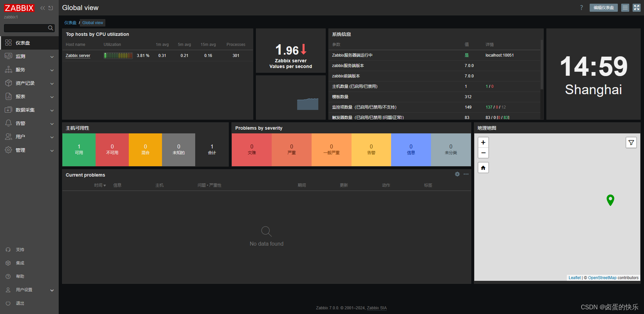Click the 帮助 help icon in sidebar
644x314 pixels.
coord(8,276)
